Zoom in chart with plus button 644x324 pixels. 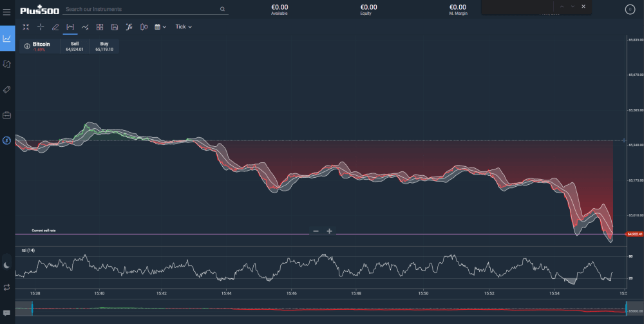click(329, 231)
